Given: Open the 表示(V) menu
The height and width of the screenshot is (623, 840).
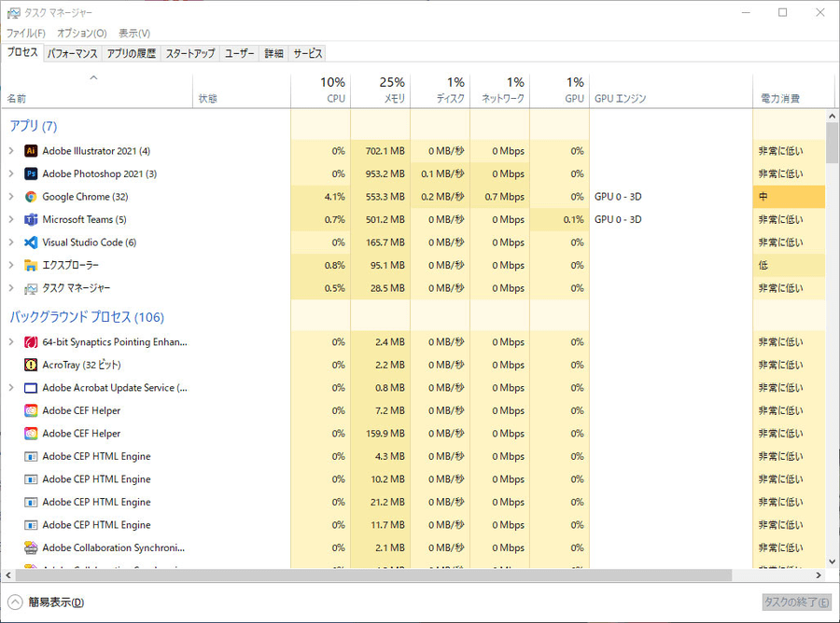Looking at the screenshot, I should pyautogui.click(x=134, y=34).
